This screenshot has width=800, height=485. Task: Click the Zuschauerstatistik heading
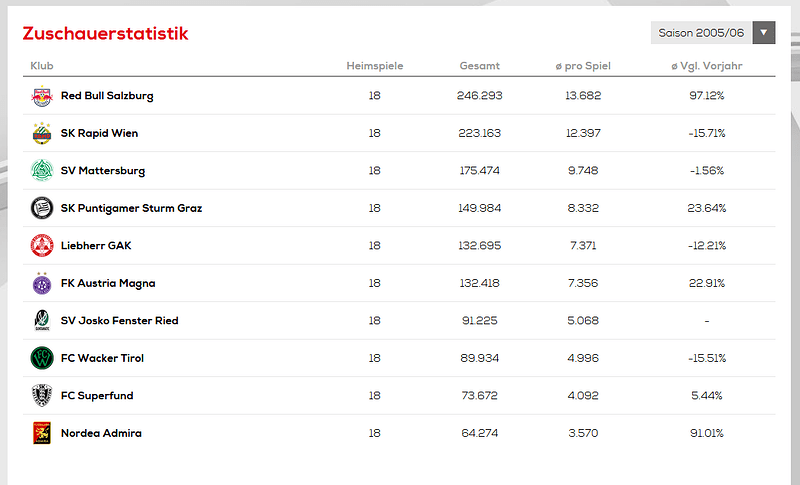106,34
